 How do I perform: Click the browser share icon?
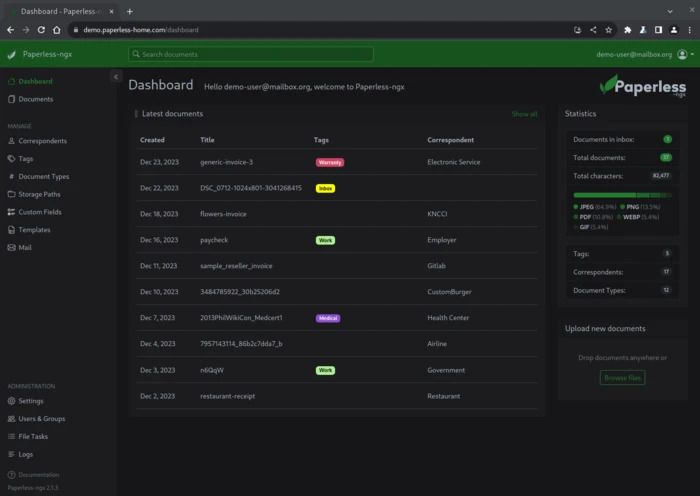593,30
